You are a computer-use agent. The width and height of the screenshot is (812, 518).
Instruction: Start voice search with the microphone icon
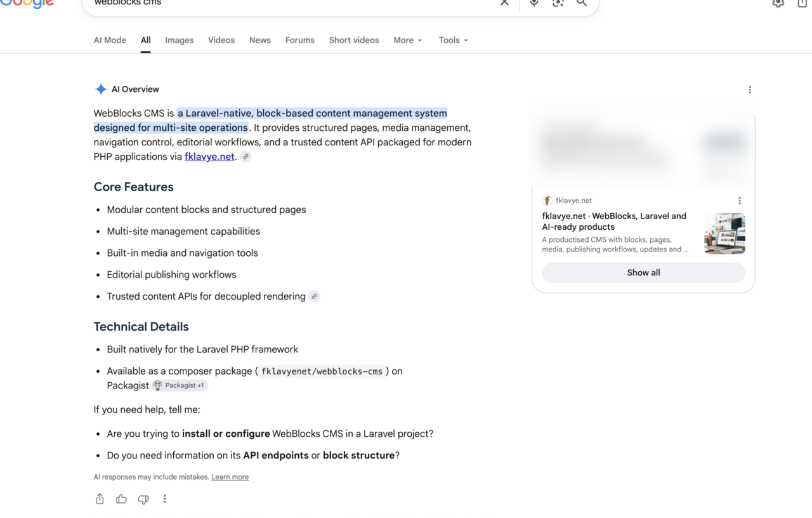(534, 3)
